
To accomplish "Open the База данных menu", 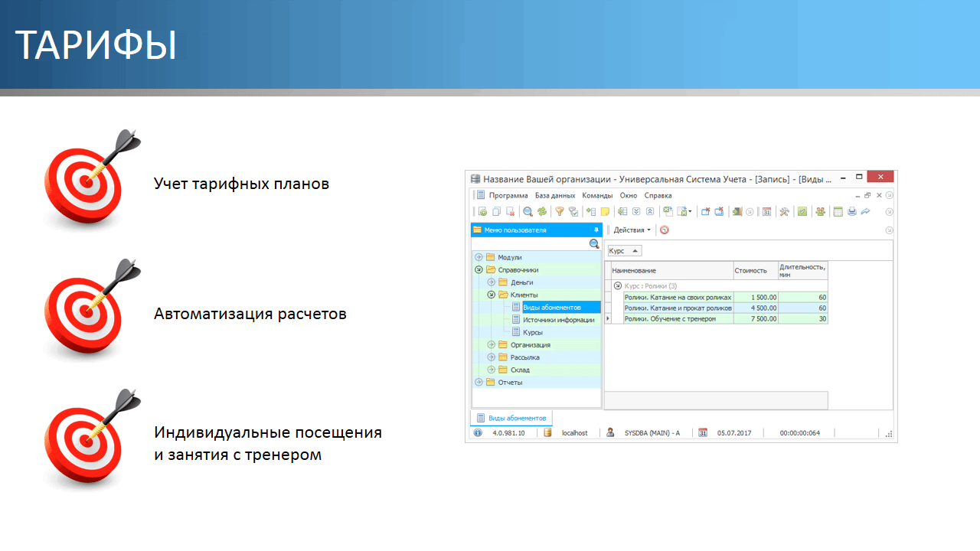I will pyautogui.click(x=555, y=195).
